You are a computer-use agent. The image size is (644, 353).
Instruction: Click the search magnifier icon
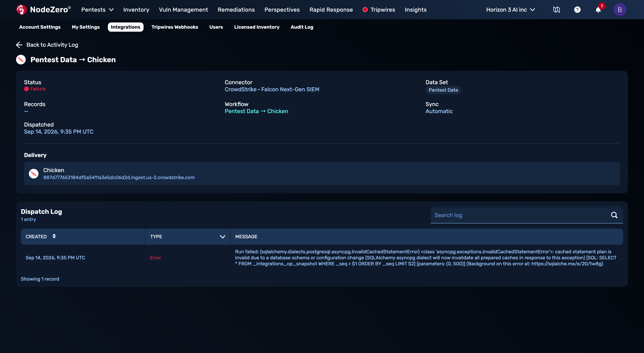click(x=614, y=215)
